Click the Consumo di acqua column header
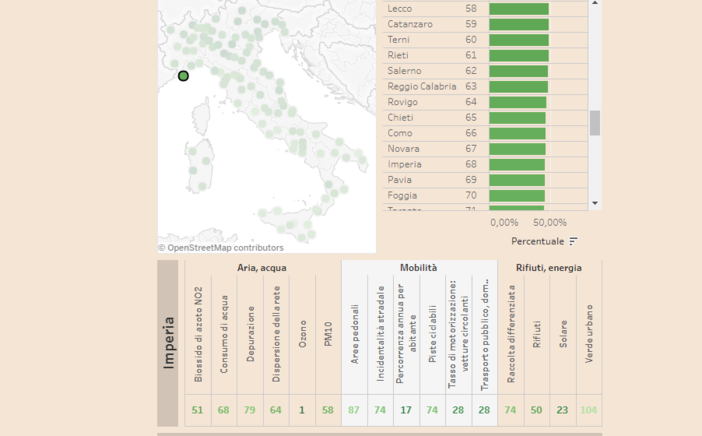Viewport: 702px width, 436px height. [x=224, y=334]
